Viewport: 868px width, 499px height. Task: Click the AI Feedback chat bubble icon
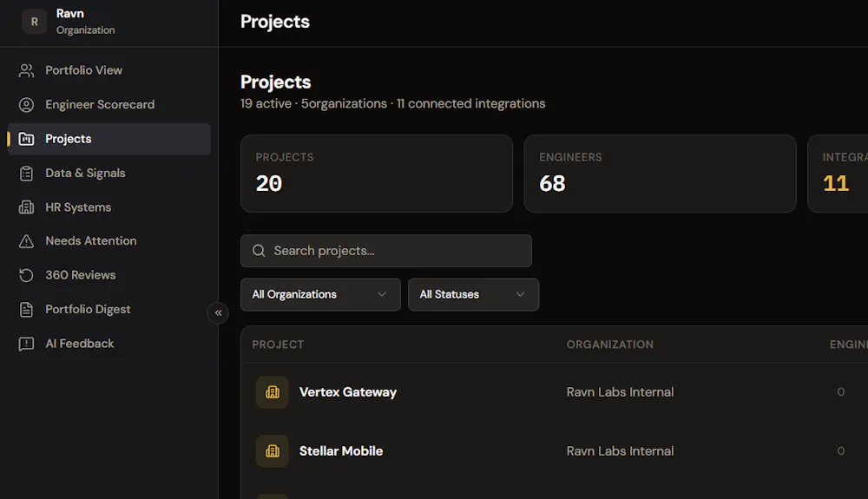[26, 344]
